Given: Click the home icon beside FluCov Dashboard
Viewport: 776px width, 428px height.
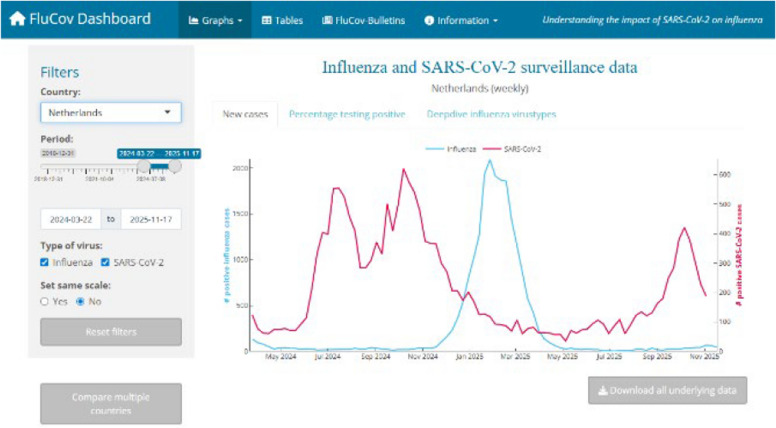Looking at the screenshot, I should tap(17, 19).
